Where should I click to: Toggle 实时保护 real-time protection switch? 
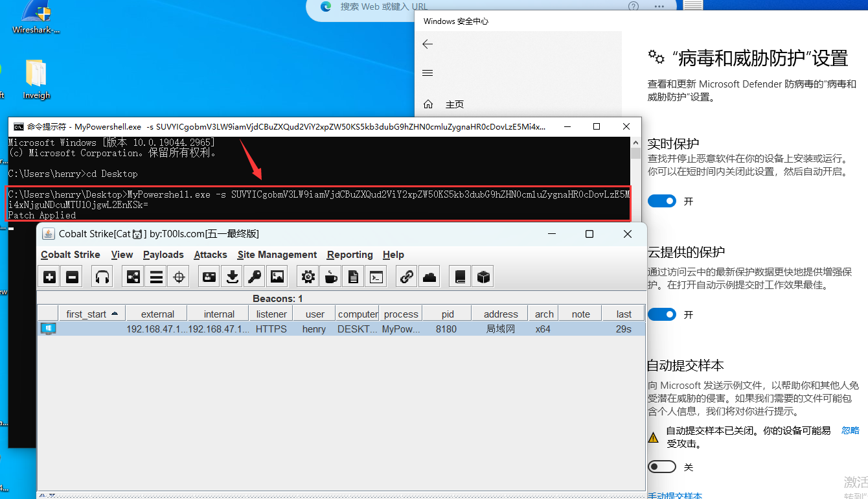pos(661,201)
